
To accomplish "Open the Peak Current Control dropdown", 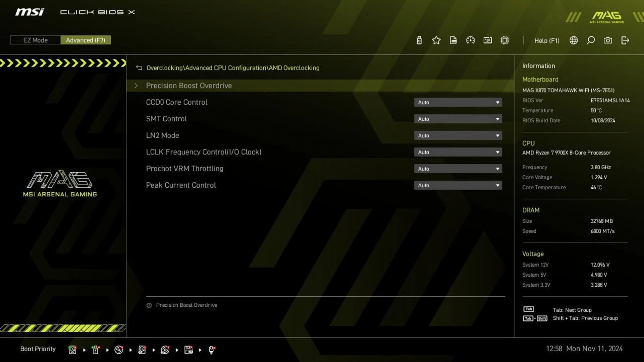I will coord(458,185).
